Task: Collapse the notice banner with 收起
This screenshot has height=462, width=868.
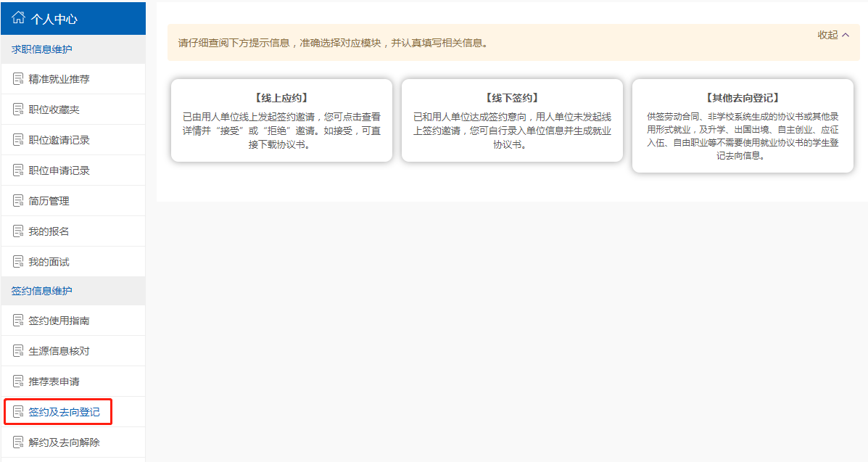Action: [833, 35]
